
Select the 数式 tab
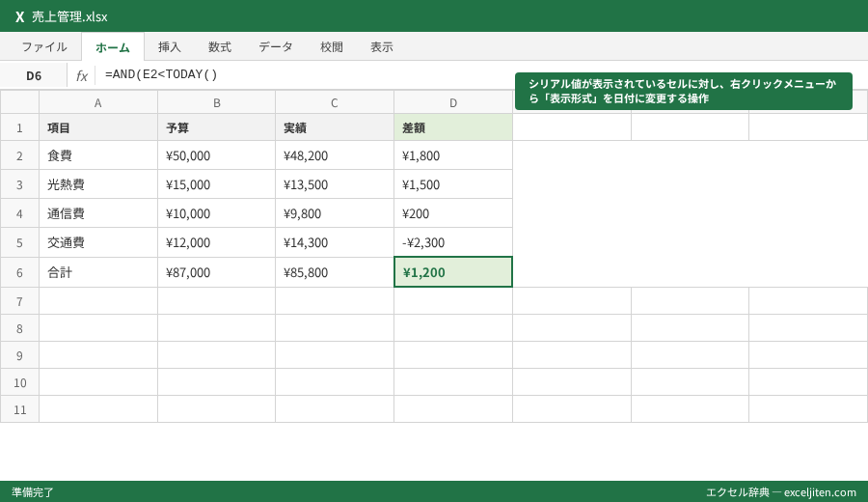click(x=220, y=47)
